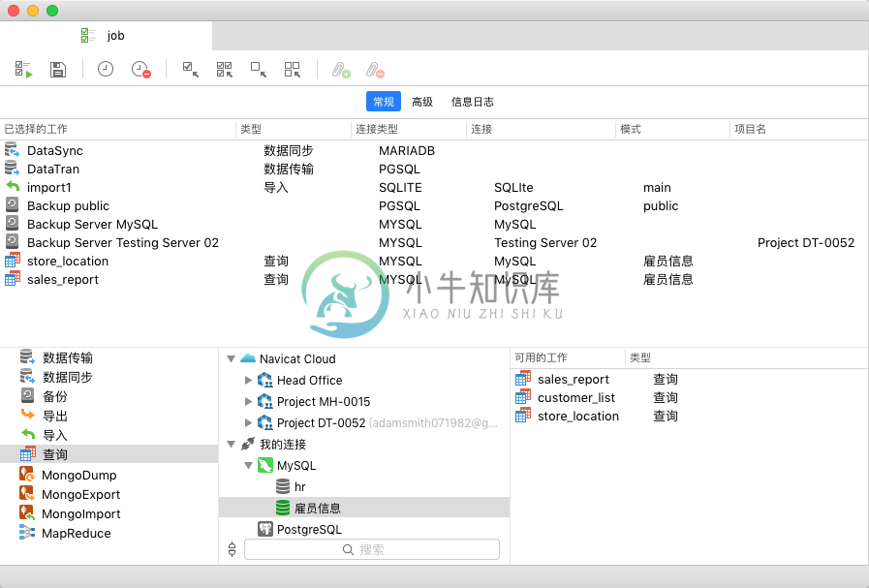This screenshot has width=869, height=588.
Task: Select the PostgreSQL connection
Action: tap(364, 529)
